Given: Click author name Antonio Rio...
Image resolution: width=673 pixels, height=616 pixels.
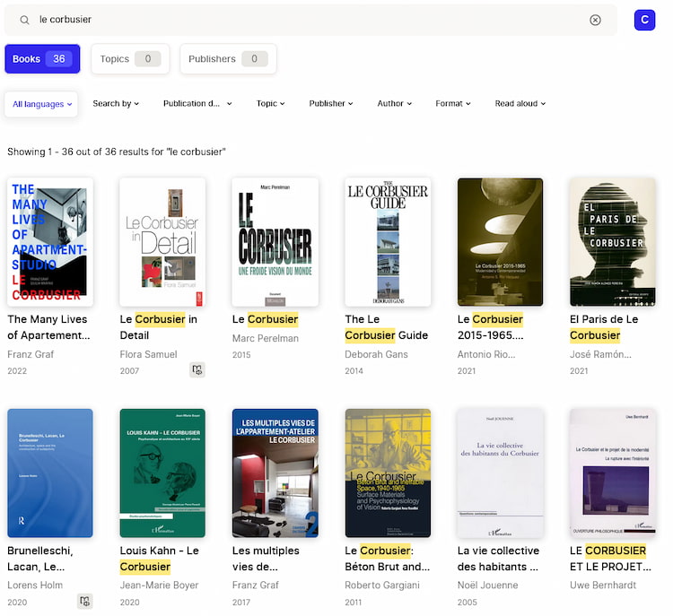Looking at the screenshot, I should [x=486, y=354].
